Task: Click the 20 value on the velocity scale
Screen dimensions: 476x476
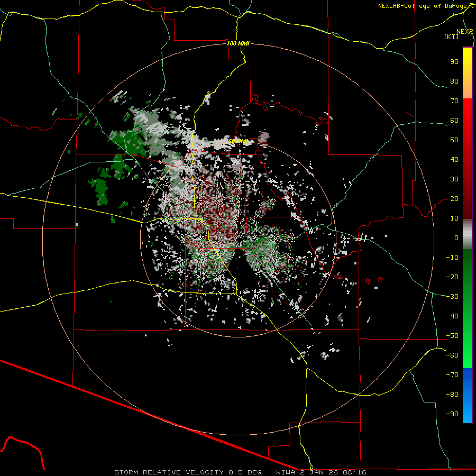Action: tap(454, 198)
